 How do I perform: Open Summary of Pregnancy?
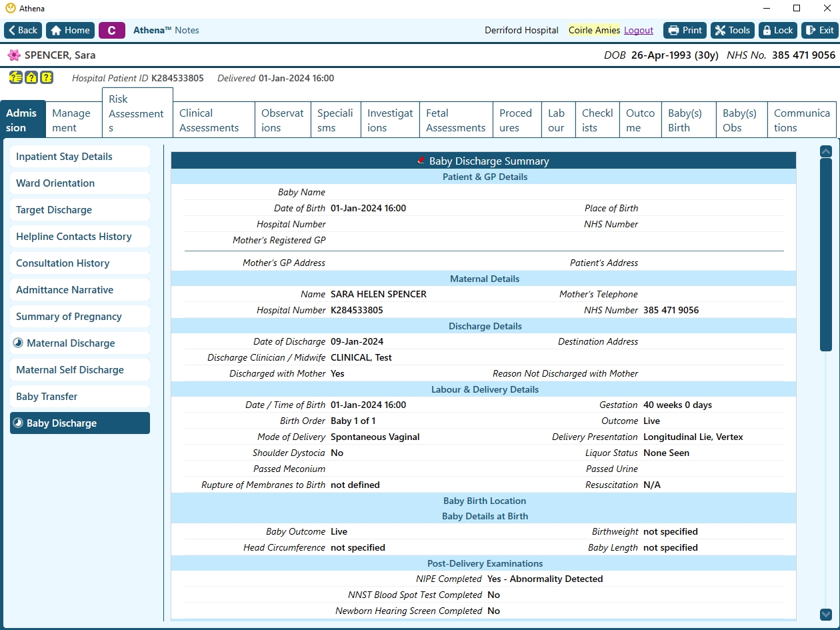(80, 317)
